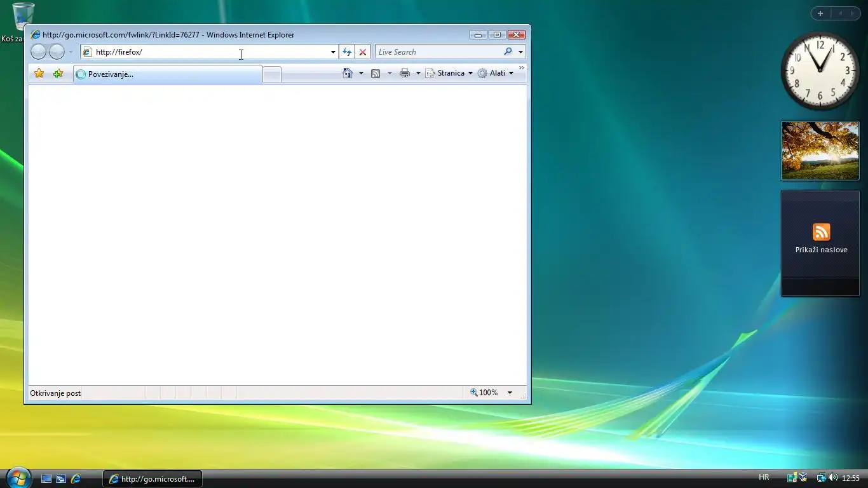The width and height of the screenshot is (868, 488).
Task: Click Show Desktop in Quick Launch
Action: 46,478
